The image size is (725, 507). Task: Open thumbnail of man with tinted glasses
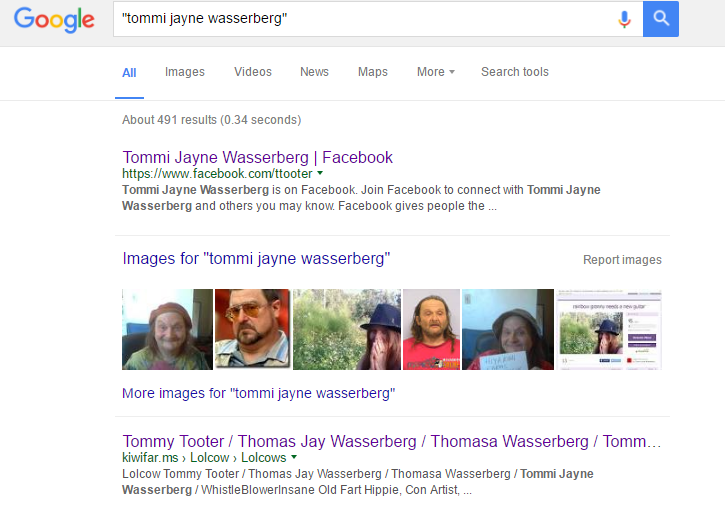pos(252,329)
